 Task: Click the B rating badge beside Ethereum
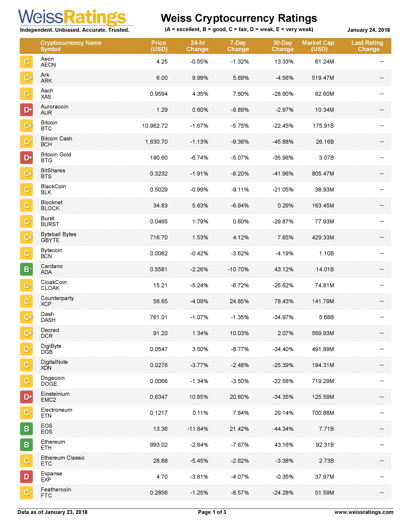tap(27, 445)
